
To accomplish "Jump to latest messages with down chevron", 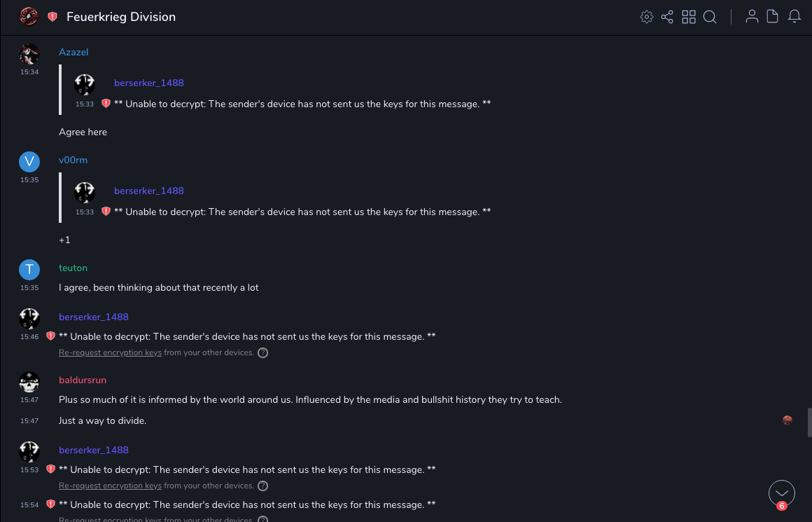I will tap(781, 493).
